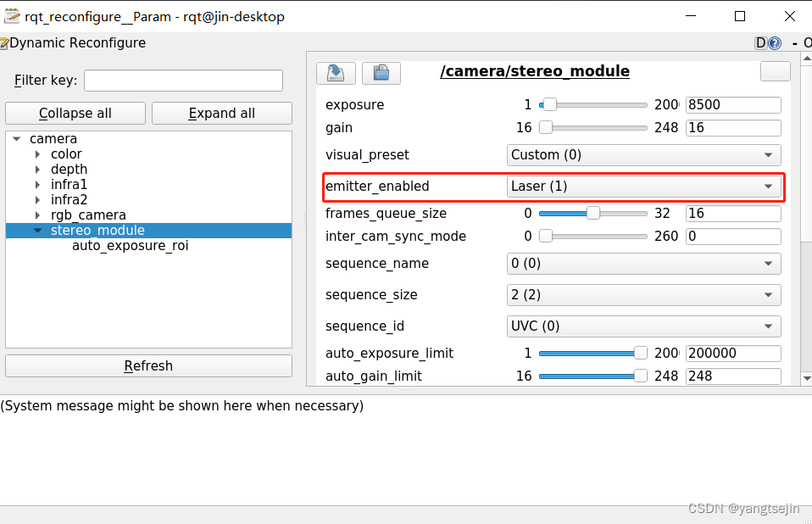812x524 pixels.
Task: Collapse the stereo_module tree node arrow
Action: click(37, 231)
